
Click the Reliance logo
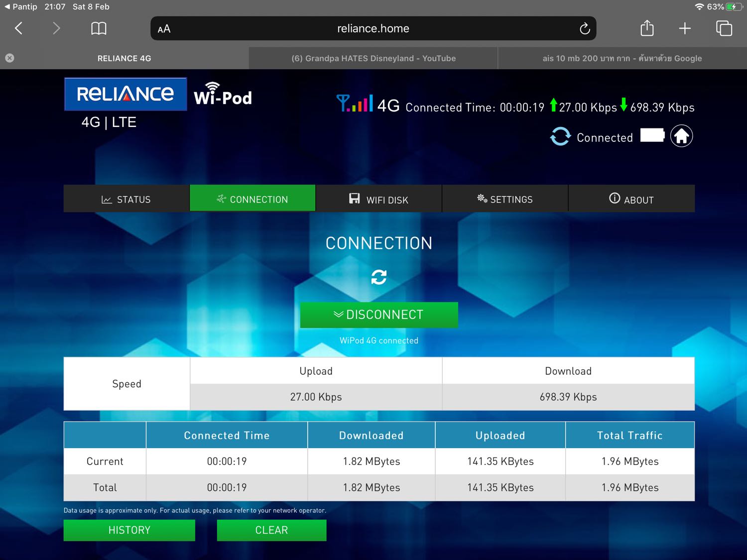125,94
